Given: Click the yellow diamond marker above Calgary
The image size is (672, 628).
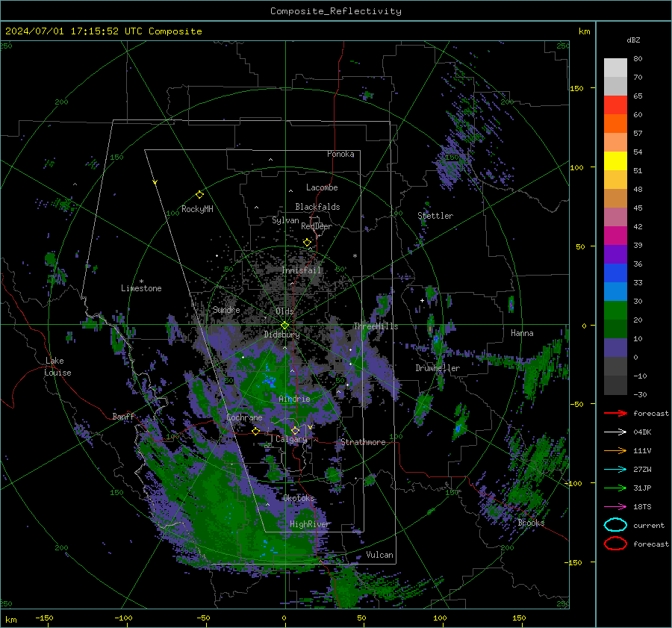Looking at the screenshot, I should point(295,430).
